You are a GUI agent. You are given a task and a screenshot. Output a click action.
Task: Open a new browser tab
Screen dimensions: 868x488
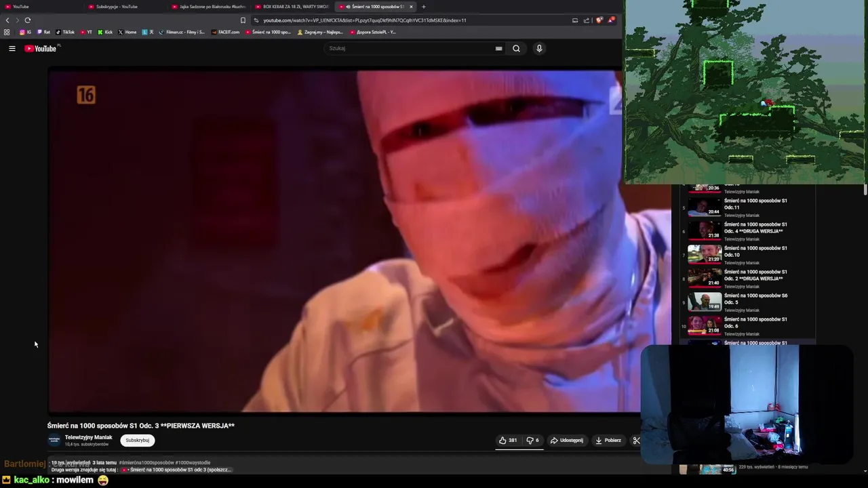click(x=423, y=7)
